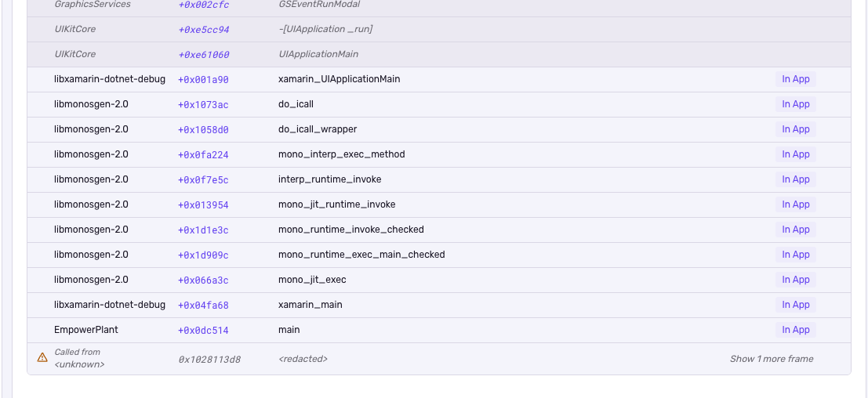Click the warning triangle icon beside Called from
This screenshot has width=868, height=398.
click(42, 357)
